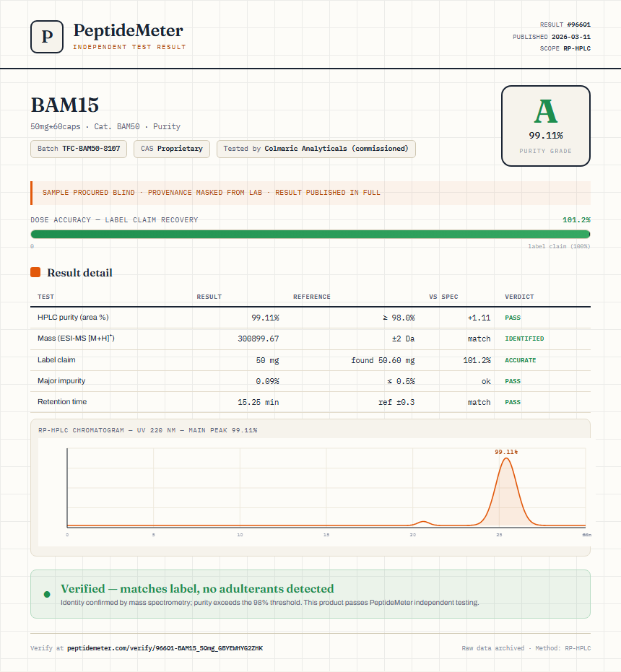Click the found 50.60 mg reference value

[x=383, y=360]
